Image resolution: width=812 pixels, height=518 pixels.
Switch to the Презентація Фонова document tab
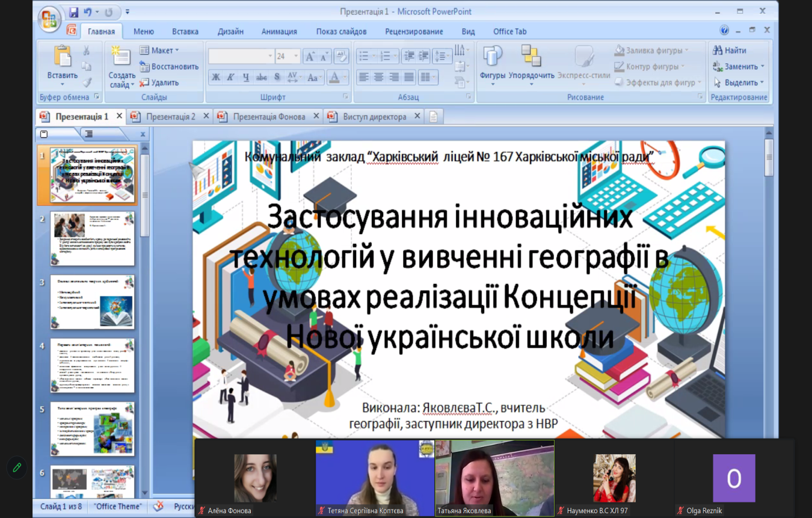pos(268,117)
